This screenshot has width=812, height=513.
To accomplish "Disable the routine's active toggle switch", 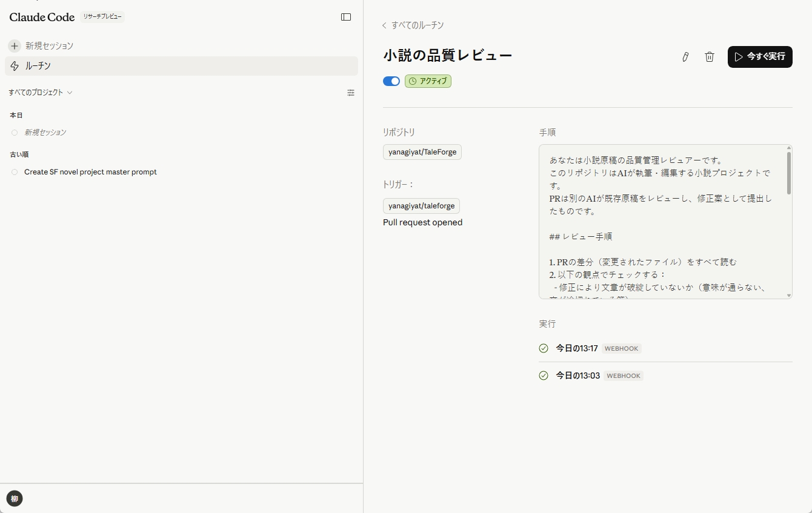I will click(x=391, y=81).
